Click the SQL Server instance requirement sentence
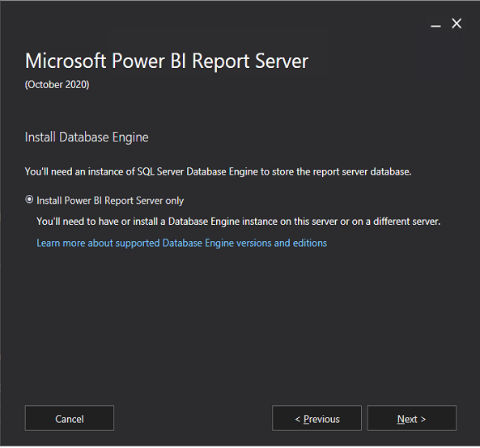Screen dimensions: 480x448 click(x=218, y=171)
